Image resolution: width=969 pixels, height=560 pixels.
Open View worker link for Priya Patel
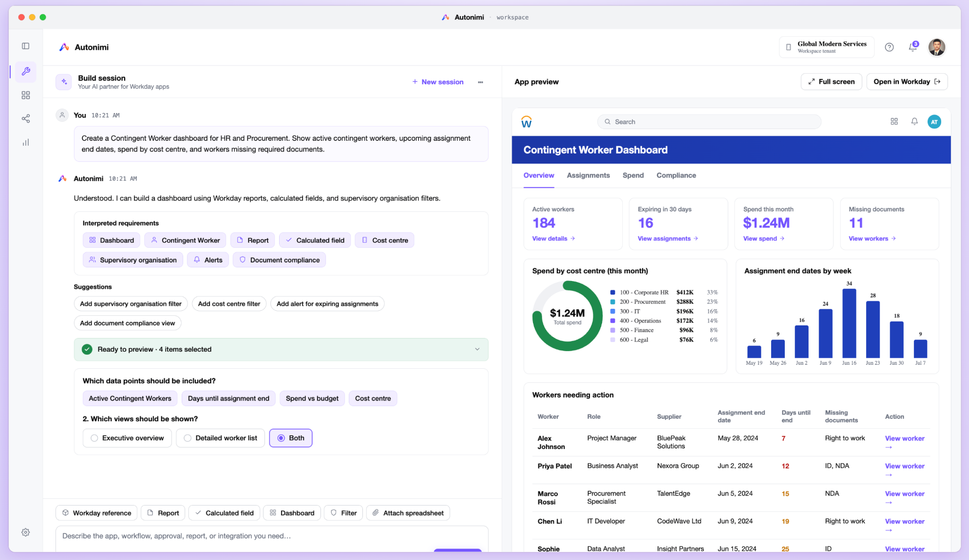point(904,470)
